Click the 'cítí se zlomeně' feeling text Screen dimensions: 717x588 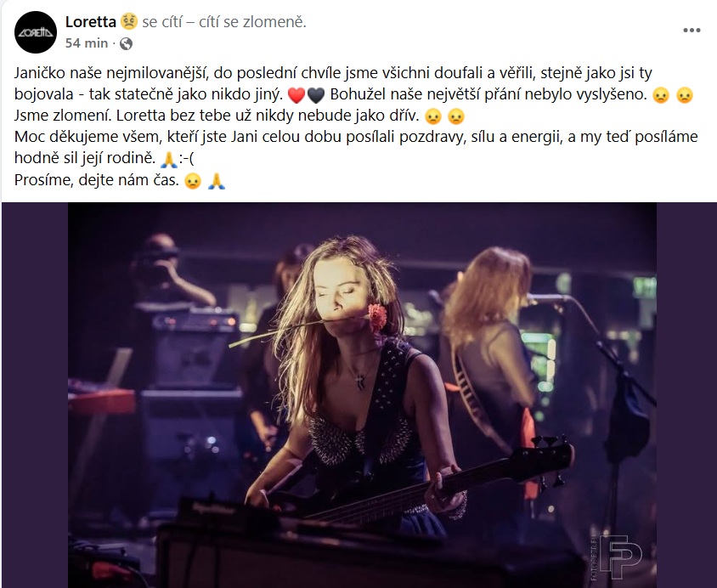tap(252, 21)
